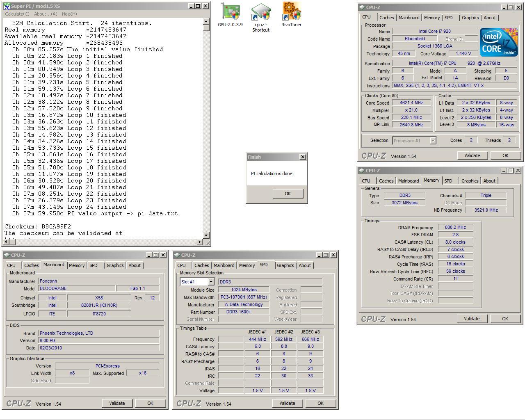Click OK in the Foxconn CPU-Z window
The image size is (525, 420).
(150, 403)
